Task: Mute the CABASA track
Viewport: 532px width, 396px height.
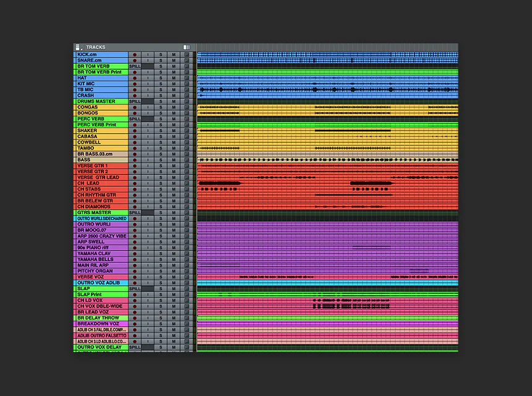Action: (173, 136)
